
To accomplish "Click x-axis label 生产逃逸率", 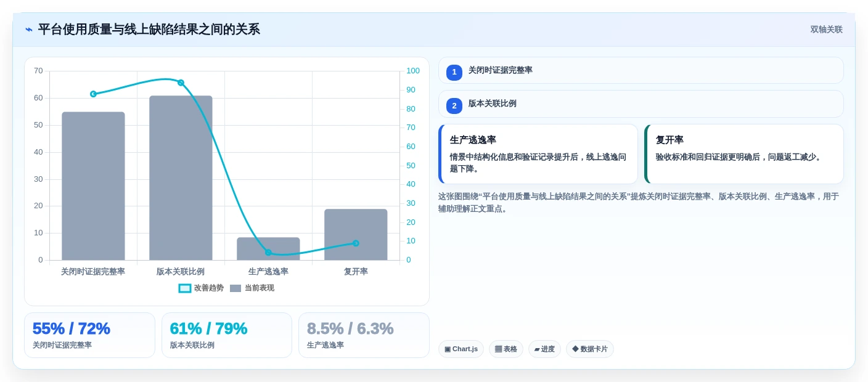I will (x=268, y=272).
